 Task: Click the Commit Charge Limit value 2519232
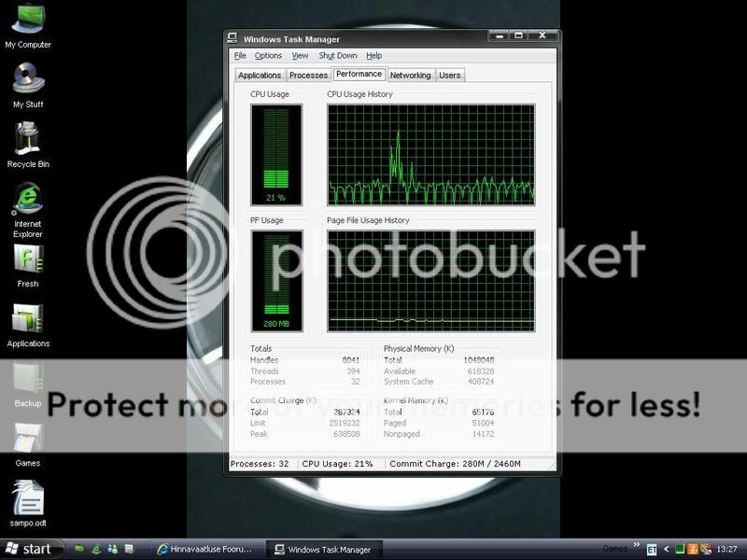point(345,423)
